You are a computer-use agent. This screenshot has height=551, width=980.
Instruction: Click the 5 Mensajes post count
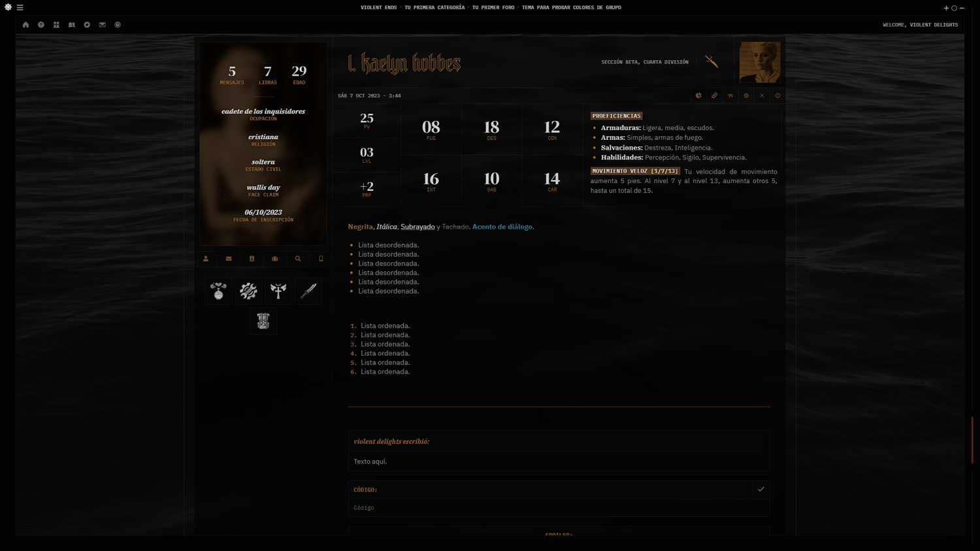[232, 75]
